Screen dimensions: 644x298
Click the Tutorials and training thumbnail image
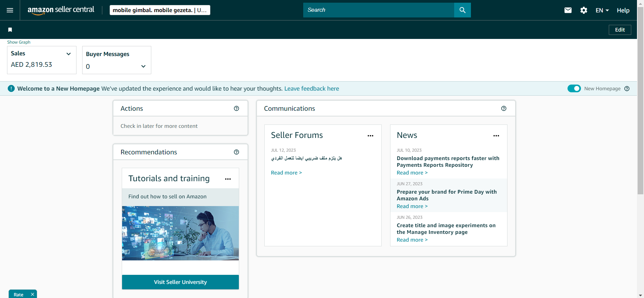click(x=180, y=233)
